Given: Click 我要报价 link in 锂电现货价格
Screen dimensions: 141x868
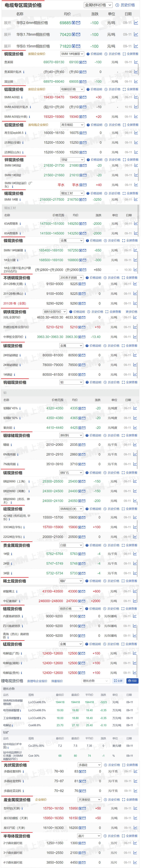Looking at the screenshot, I should 57,681.
